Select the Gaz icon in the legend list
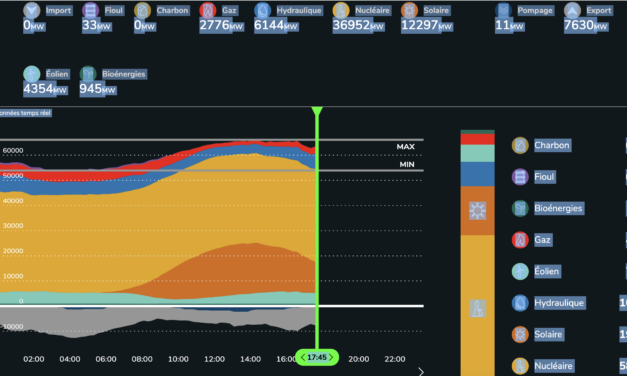 pos(520,240)
